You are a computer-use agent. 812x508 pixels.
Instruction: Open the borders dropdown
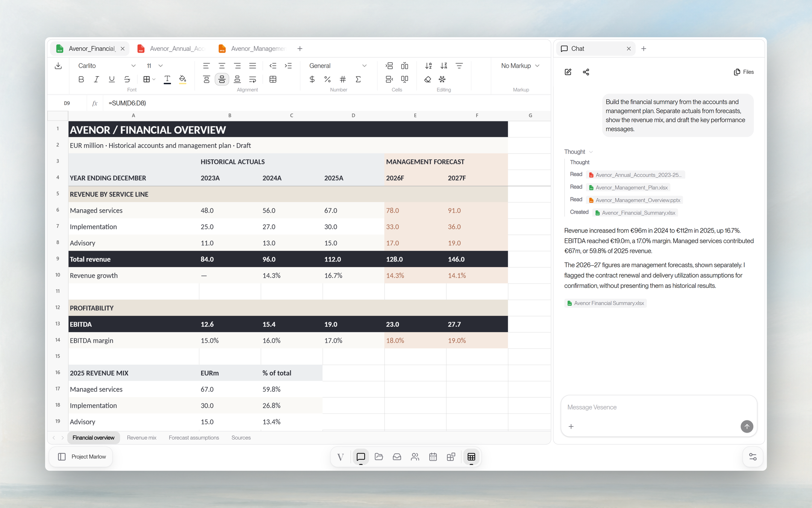click(149, 79)
